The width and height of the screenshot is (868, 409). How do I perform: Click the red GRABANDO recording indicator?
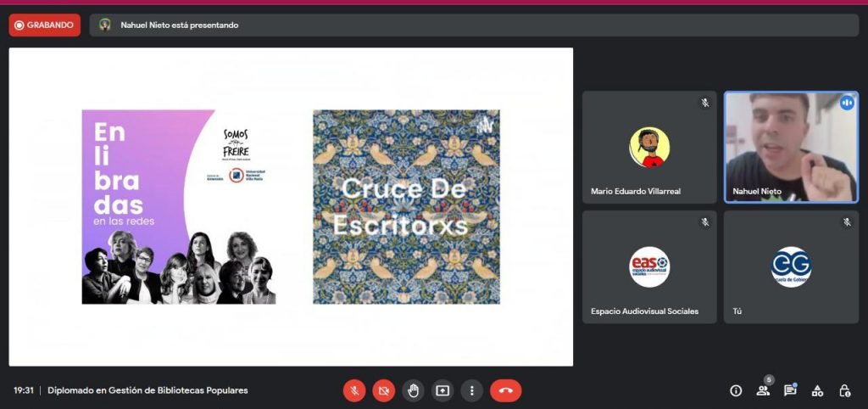[45, 25]
